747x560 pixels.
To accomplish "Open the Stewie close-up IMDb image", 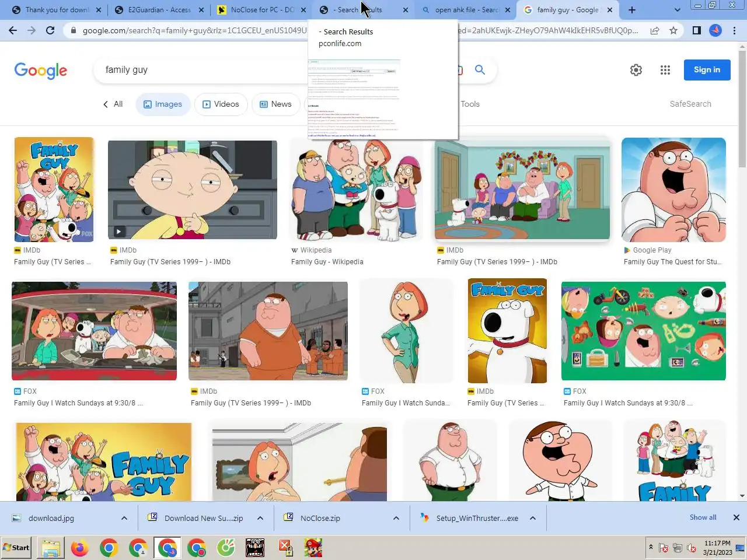I will pyautogui.click(x=193, y=190).
